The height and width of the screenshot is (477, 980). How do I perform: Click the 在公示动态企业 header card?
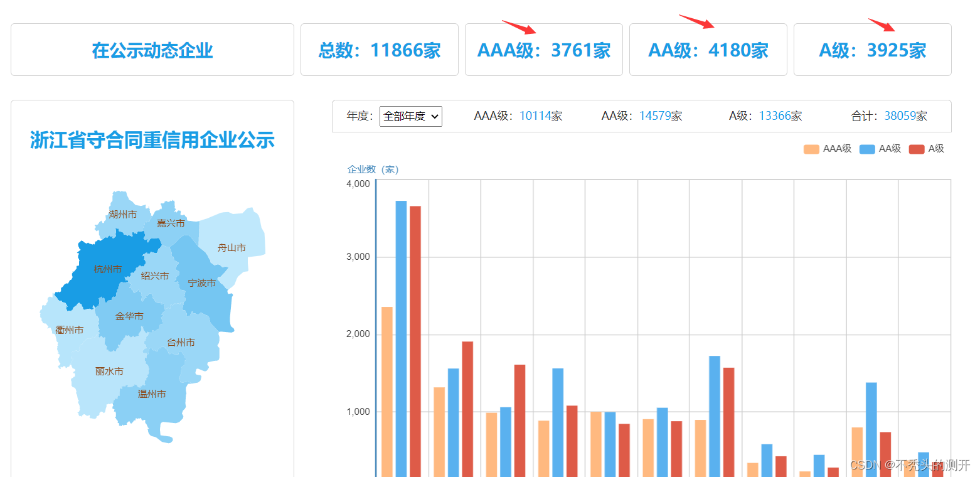(152, 50)
